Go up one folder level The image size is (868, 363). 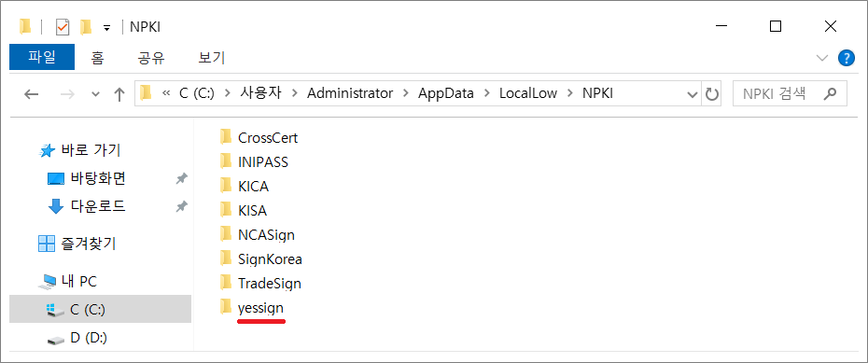coord(119,94)
